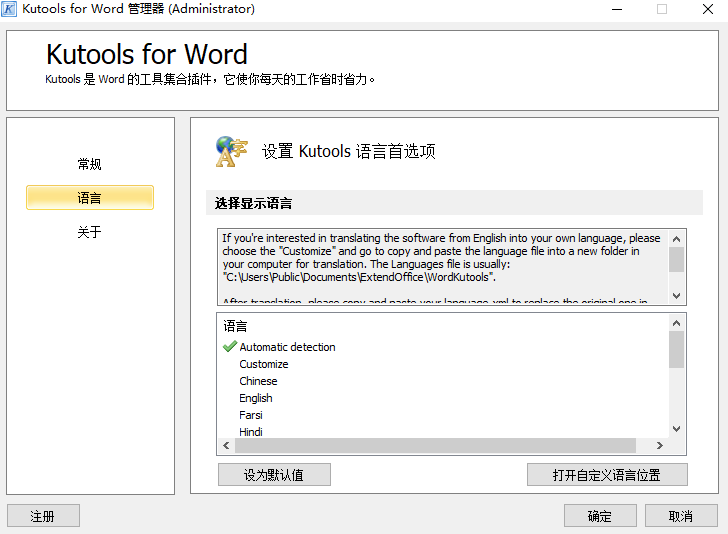This screenshot has height=534, width=728.
Task: Select the 语言 tab in sidebar
Action: pos(89,198)
